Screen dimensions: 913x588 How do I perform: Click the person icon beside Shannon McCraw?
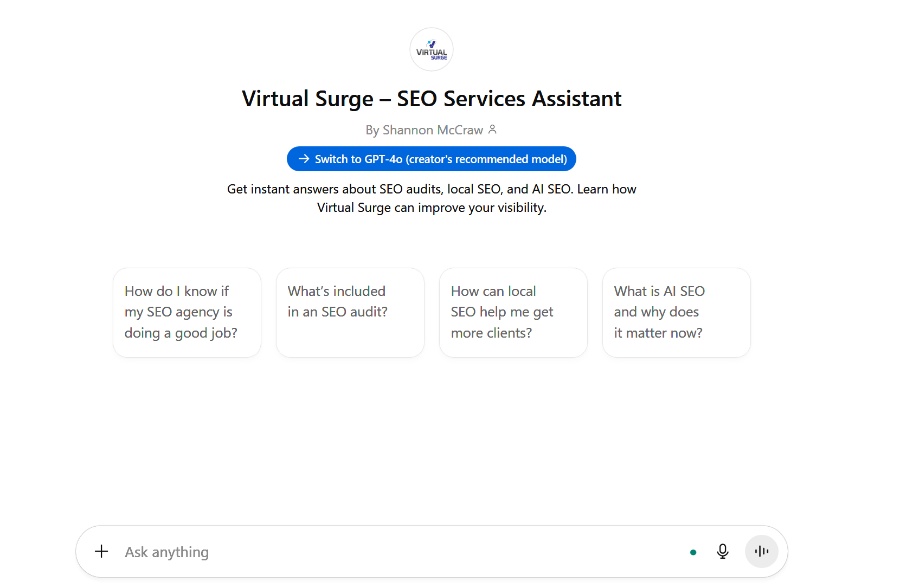493,130
